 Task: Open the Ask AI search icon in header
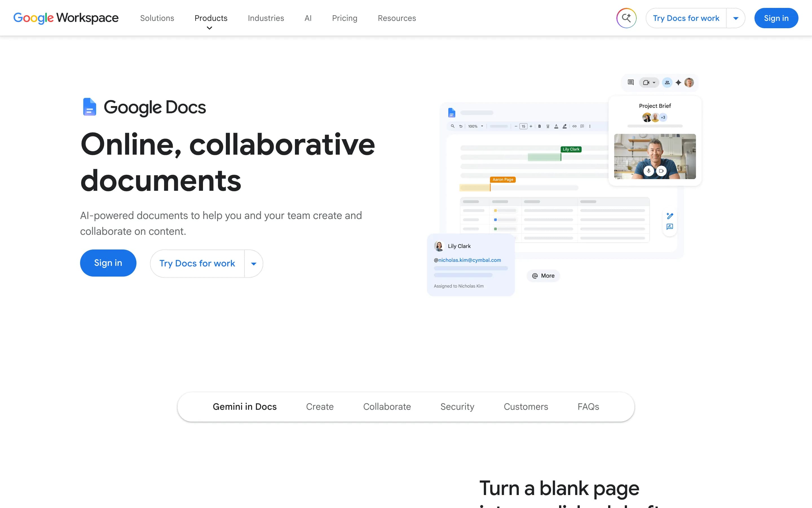coord(626,18)
